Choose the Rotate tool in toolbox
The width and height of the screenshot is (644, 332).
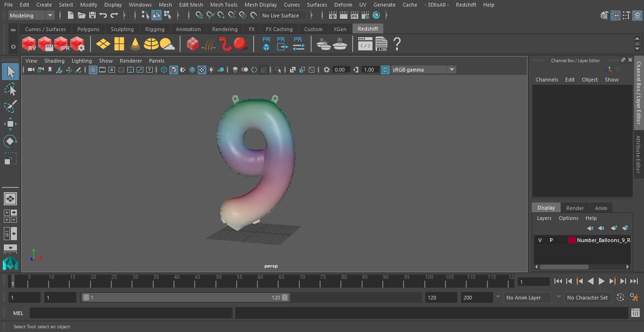[x=10, y=141]
